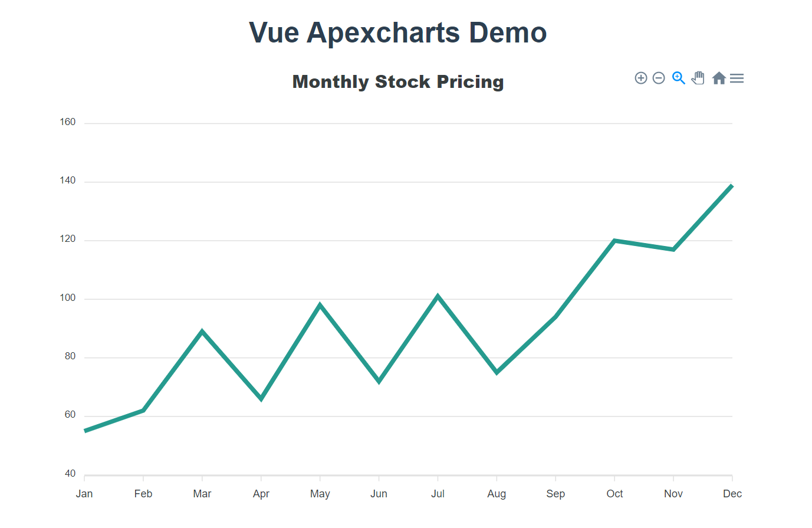Click the line dip above Aug
The width and height of the screenshot is (812, 528).
pyautogui.click(x=497, y=372)
